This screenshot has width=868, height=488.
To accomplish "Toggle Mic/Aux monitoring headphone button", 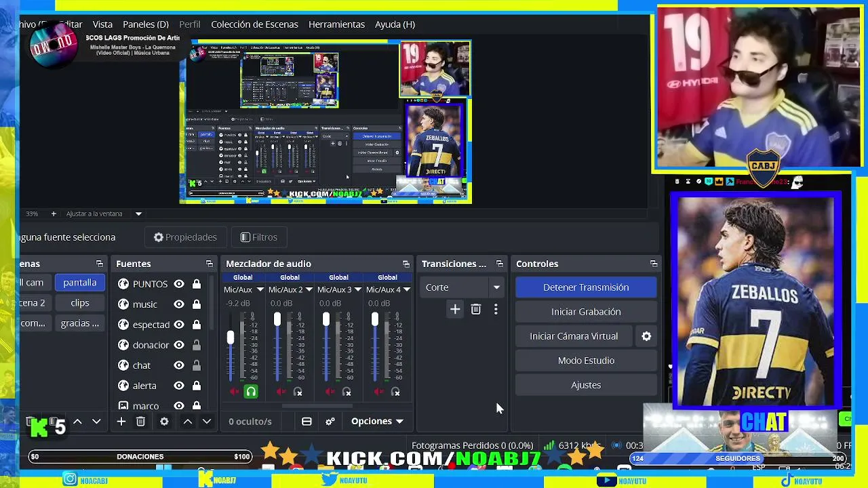I will tap(251, 392).
